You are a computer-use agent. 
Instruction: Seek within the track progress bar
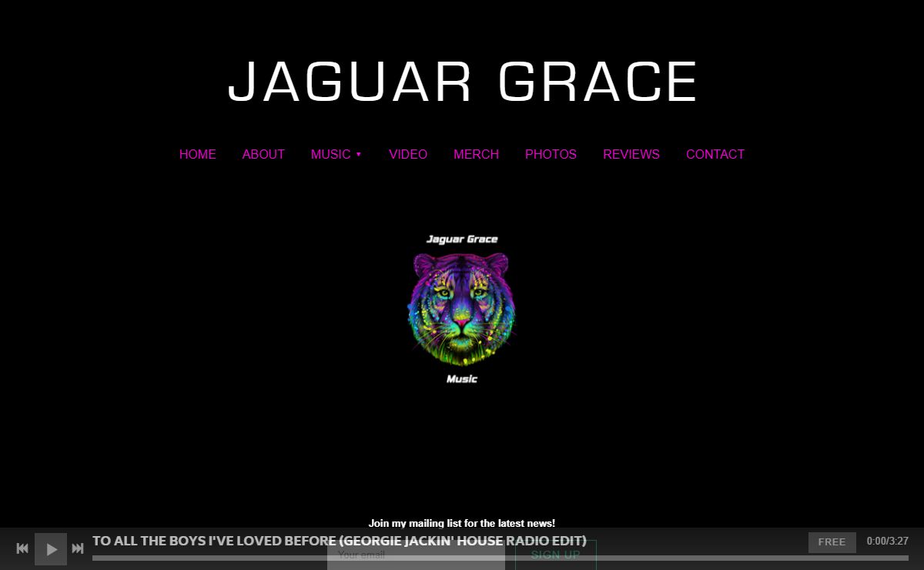pyautogui.click(x=500, y=558)
